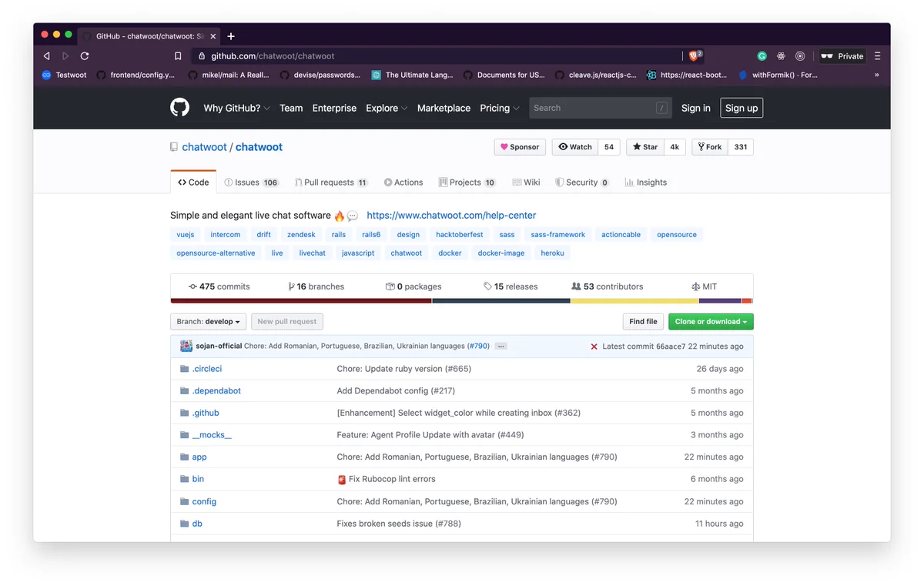Viewport: 924px width, 586px height.
Task: Switch to the Actions tab
Action: (x=403, y=182)
